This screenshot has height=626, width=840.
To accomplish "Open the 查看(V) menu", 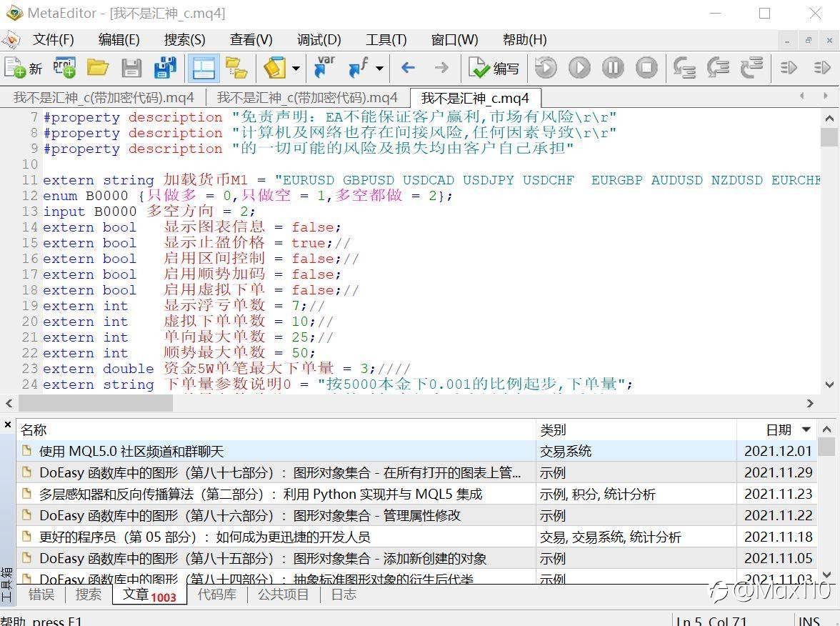I will 251,40.
